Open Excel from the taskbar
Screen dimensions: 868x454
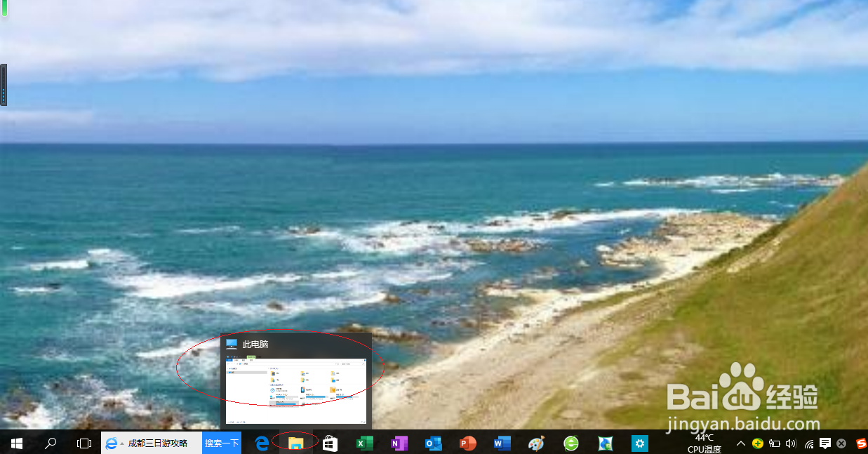[x=363, y=443]
